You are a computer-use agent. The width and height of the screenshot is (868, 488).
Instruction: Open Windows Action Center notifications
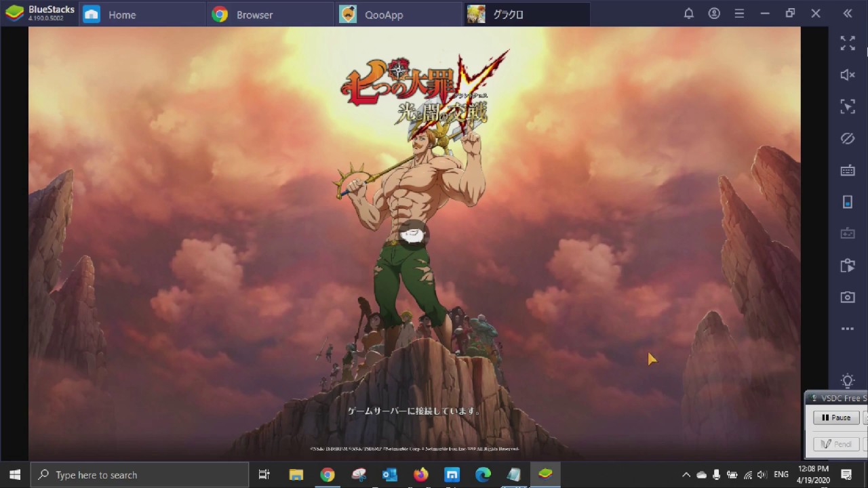pos(846,474)
